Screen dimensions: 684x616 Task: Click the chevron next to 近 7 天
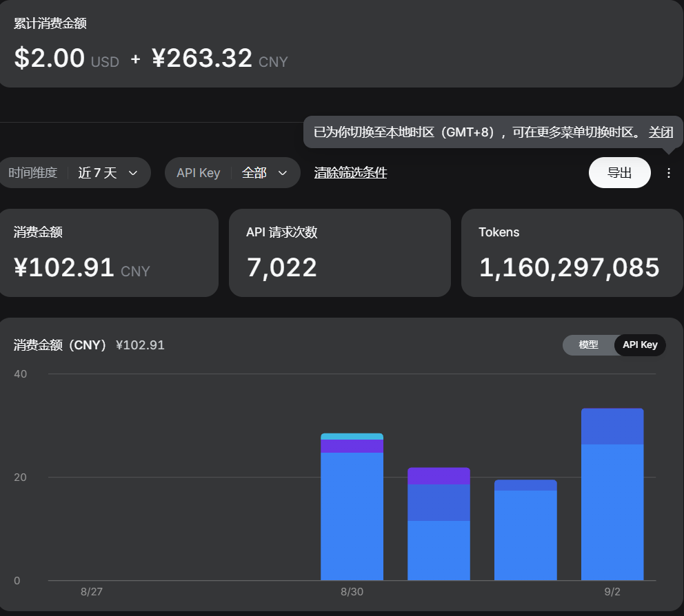133,173
